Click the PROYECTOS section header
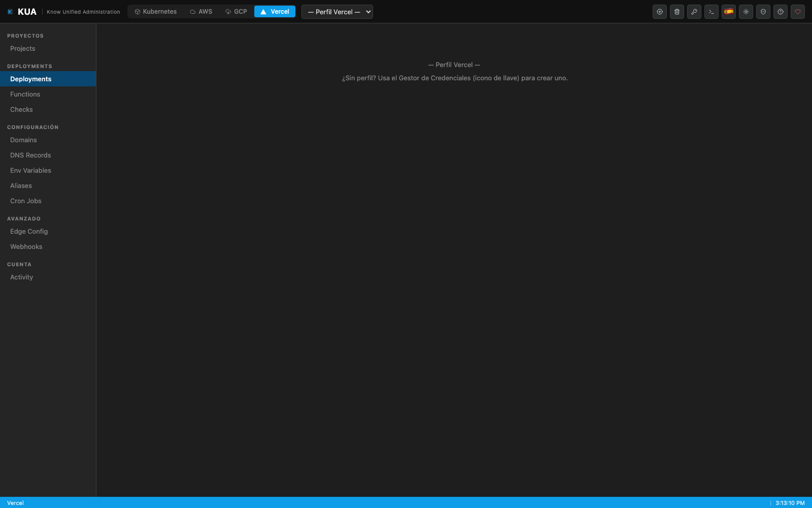 (x=25, y=36)
